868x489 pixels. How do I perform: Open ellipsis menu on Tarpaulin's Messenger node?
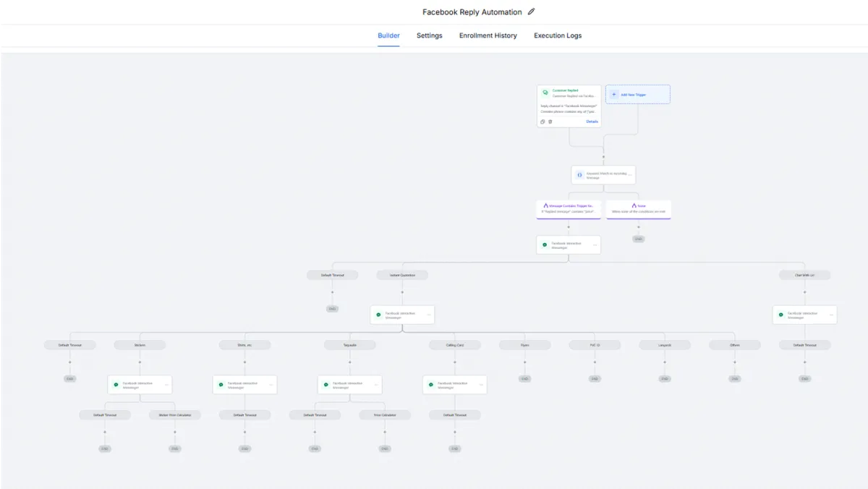click(376, 385)
